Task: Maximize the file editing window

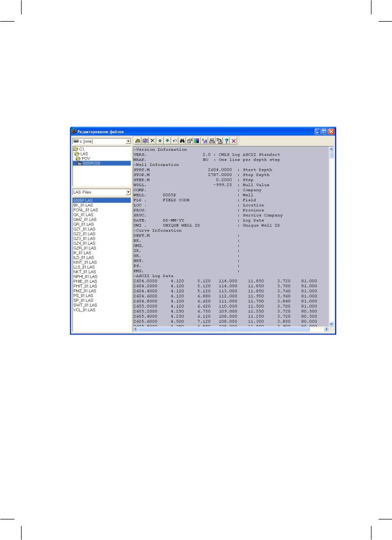Action: click(324, 132)
